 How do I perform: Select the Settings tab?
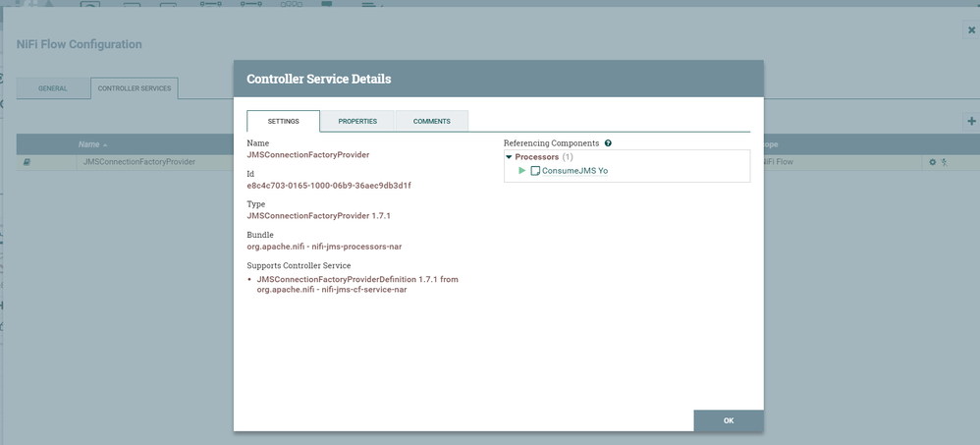pos(283,121)
